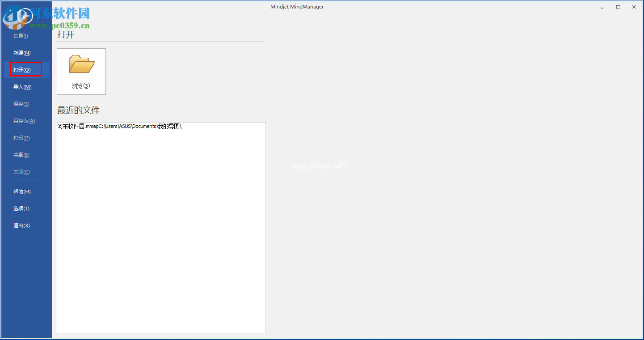644x340 pixels.
Task: Open the 浏览(B) folder button
Action: tap(81, 72)
